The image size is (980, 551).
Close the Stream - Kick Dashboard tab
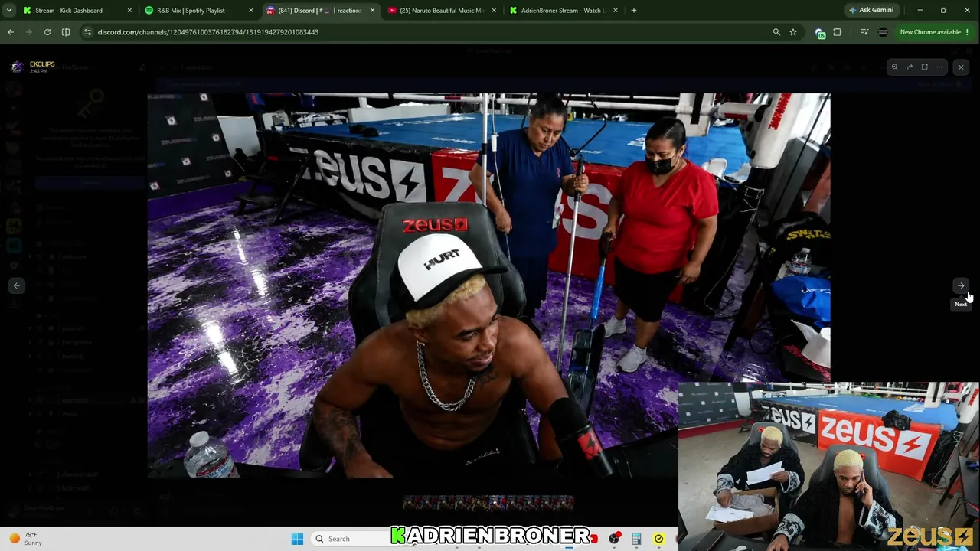tap(129, 11)
